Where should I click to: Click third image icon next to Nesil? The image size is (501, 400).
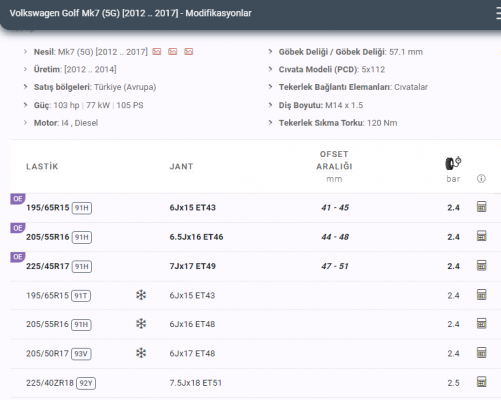(x=189, y=52)
